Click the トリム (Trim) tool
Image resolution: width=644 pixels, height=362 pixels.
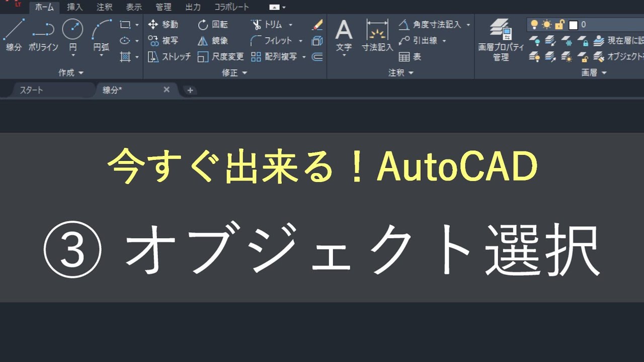coord(267,25)
